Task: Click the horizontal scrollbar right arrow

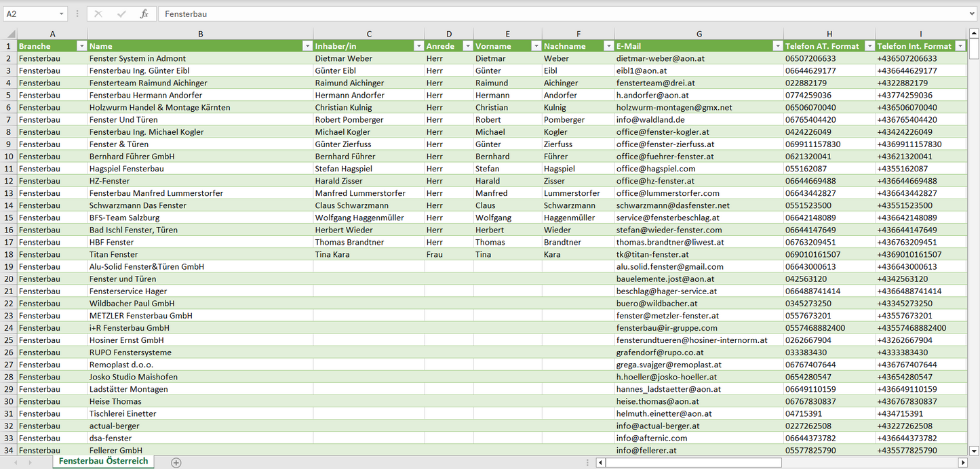Action: pyautogui.click(x=962, y=462)
